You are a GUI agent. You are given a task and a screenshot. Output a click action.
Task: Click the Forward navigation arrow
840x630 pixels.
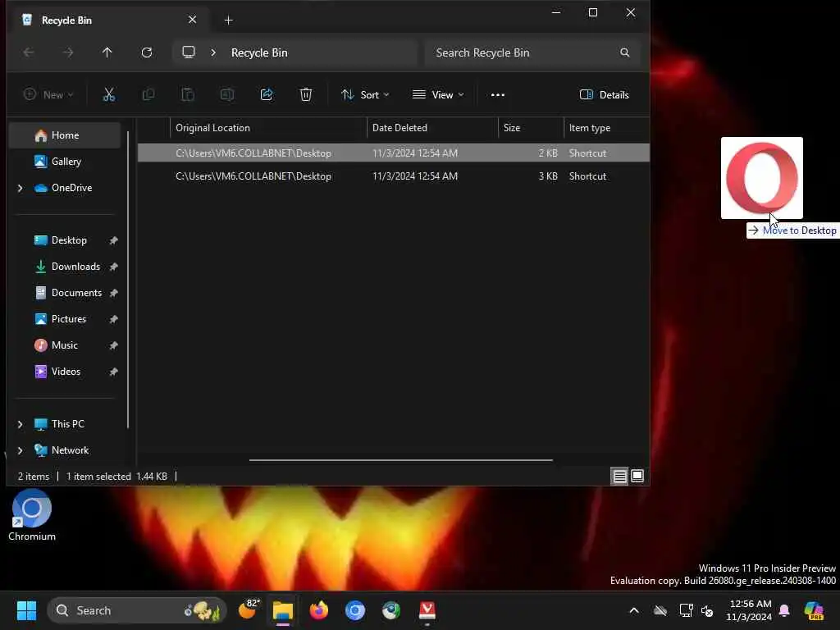click(68, 52)
